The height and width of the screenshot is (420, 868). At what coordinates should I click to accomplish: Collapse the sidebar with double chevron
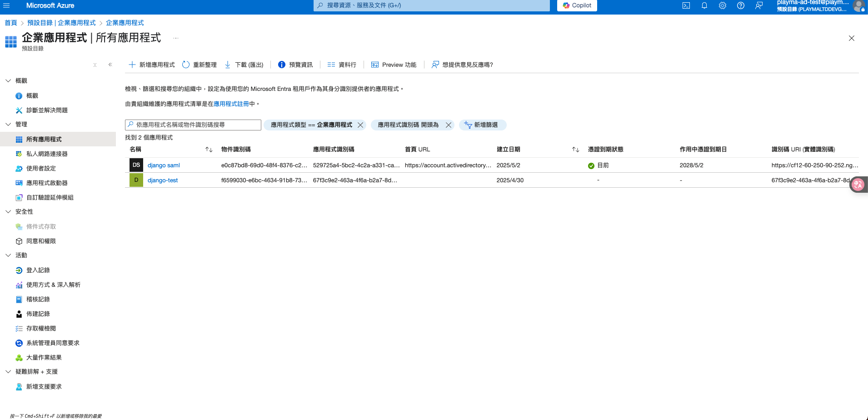pos(110,65)
